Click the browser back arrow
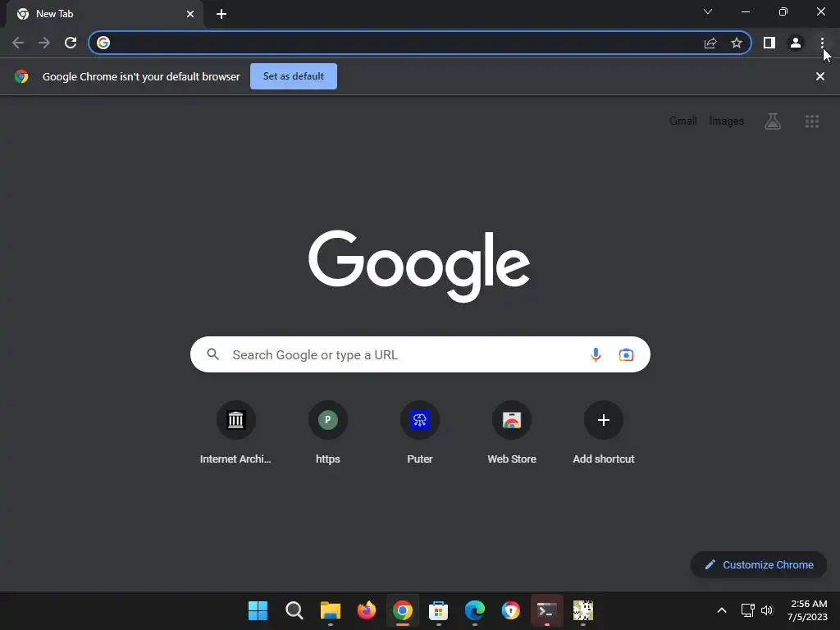The height and width of the screenshot is (630, 840). pos(18,43)
